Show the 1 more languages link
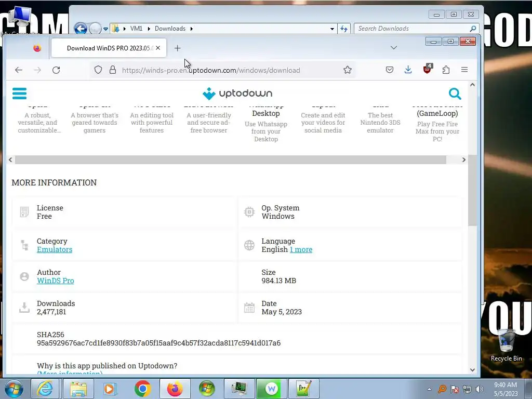This screenshot has height=399, width=532. pyautogui.click(x=301, y=249)
